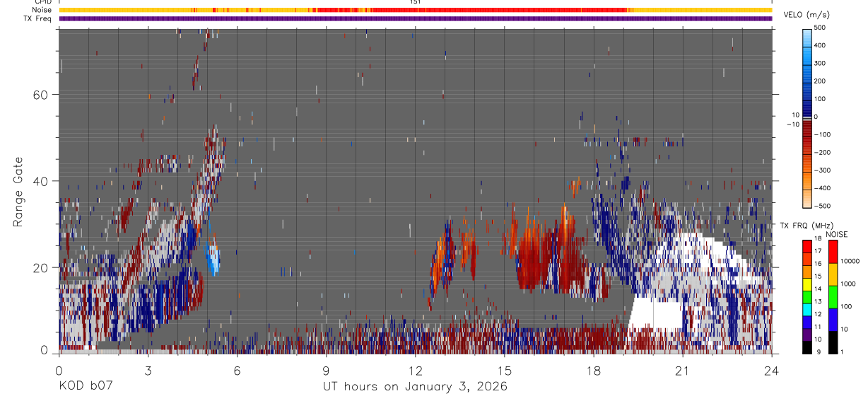Click the KOD b07 radar label

[85, 386]
